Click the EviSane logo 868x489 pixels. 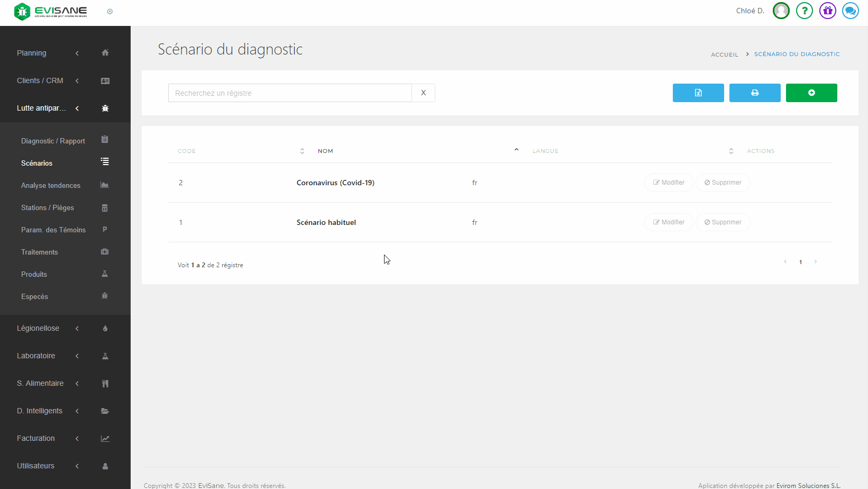51,11
